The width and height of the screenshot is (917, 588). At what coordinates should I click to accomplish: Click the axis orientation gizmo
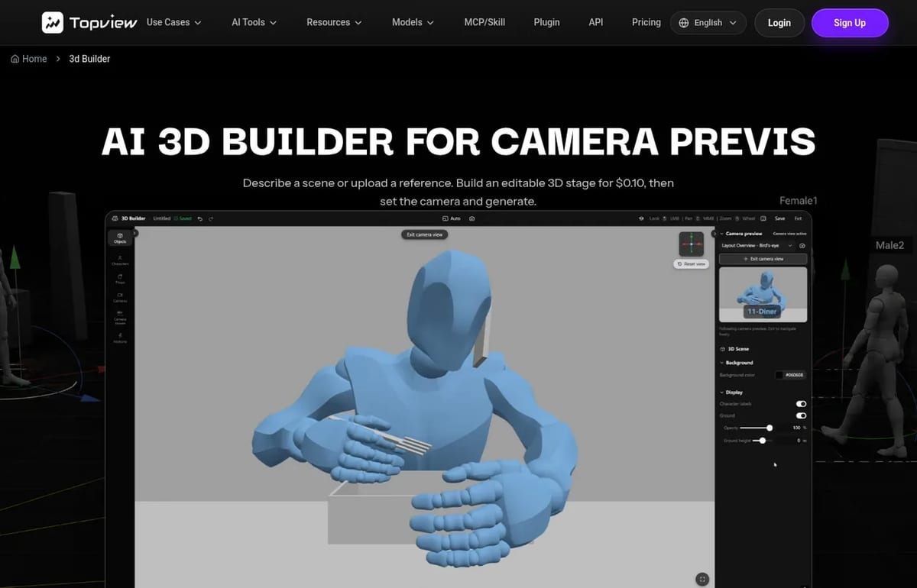pos(692,244)
